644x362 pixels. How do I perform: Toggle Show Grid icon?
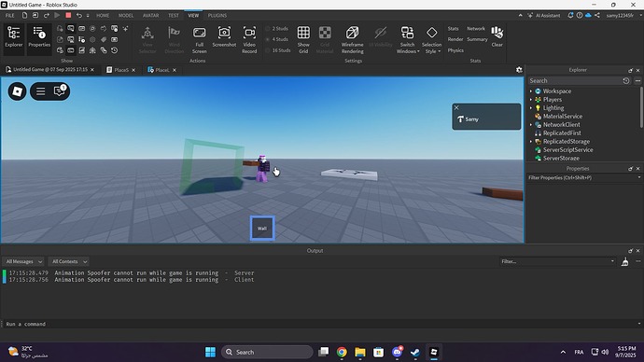[x=303, y=40]
